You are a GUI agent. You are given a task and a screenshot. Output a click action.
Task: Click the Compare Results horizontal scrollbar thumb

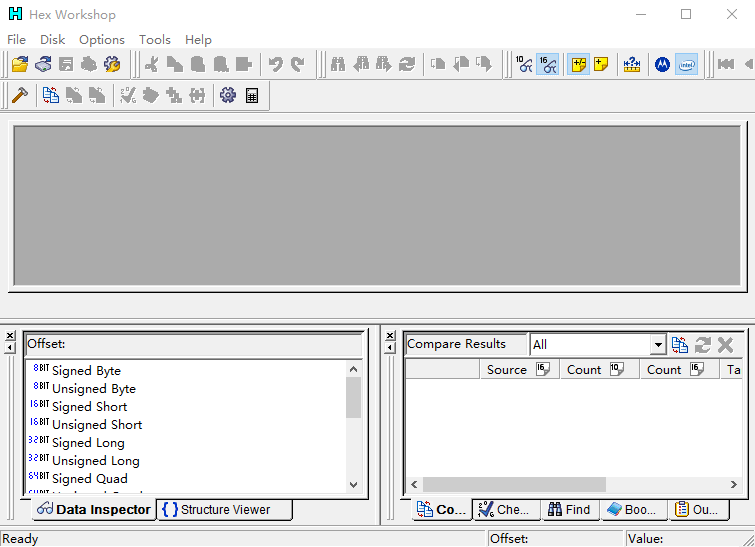point(514,484)
